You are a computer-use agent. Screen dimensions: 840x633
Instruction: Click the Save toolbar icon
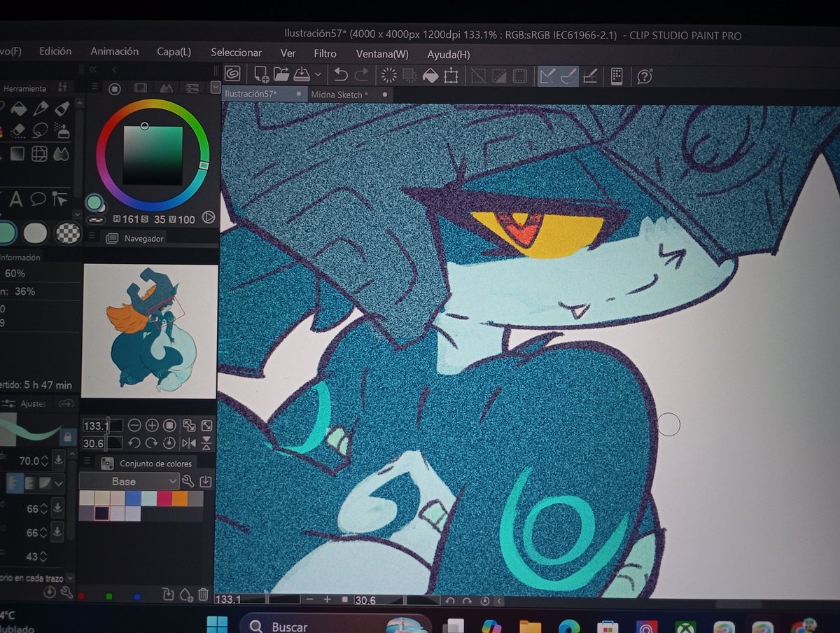pos(301,74)
